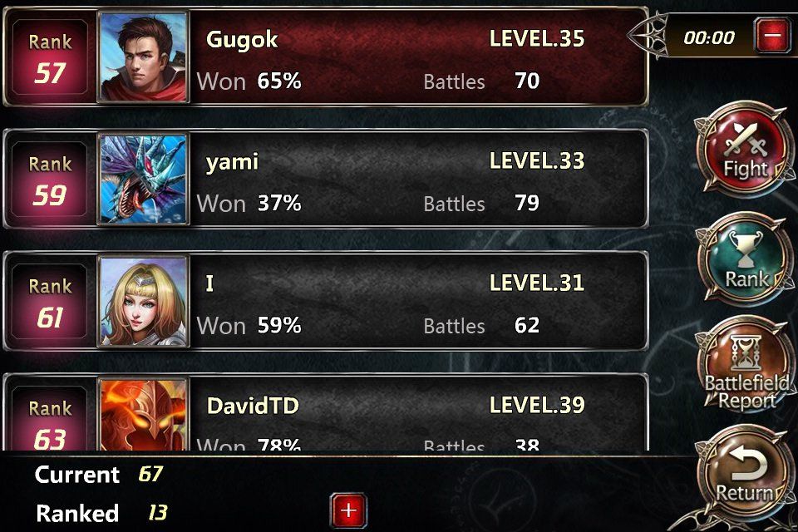Click the Rank 61 badge
798x532 pixels.
pyautogui.click(x=49, y=302)
